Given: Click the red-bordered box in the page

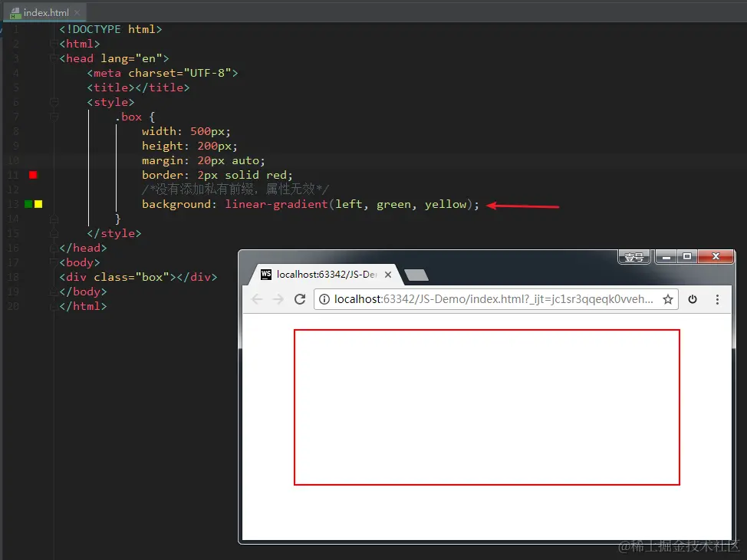Looking at the screenshot, I should 487,407.
